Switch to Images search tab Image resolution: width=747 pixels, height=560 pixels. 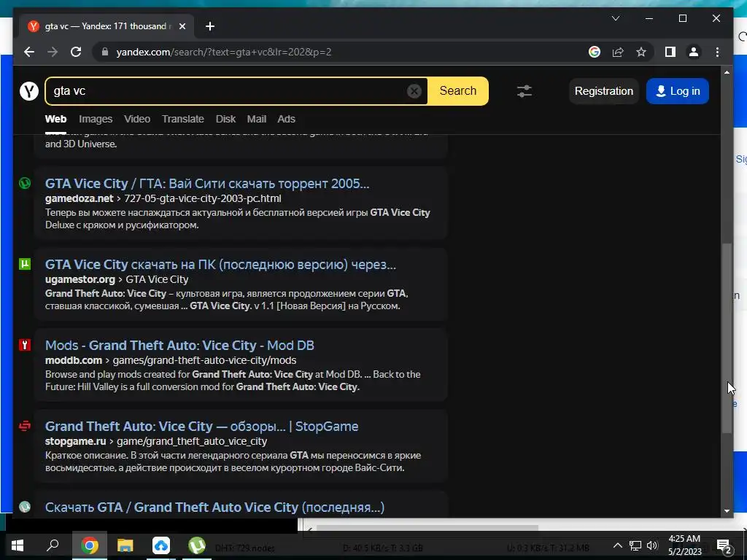96,119
